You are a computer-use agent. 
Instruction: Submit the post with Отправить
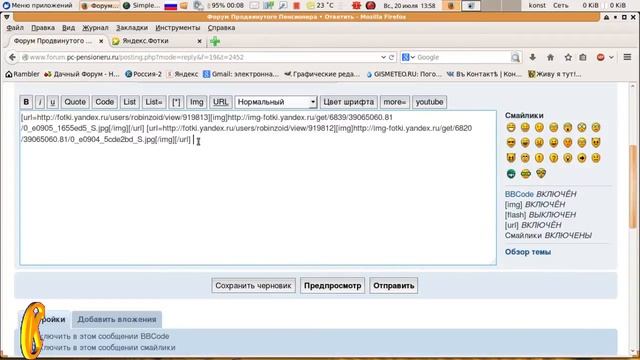coord(393,286)
